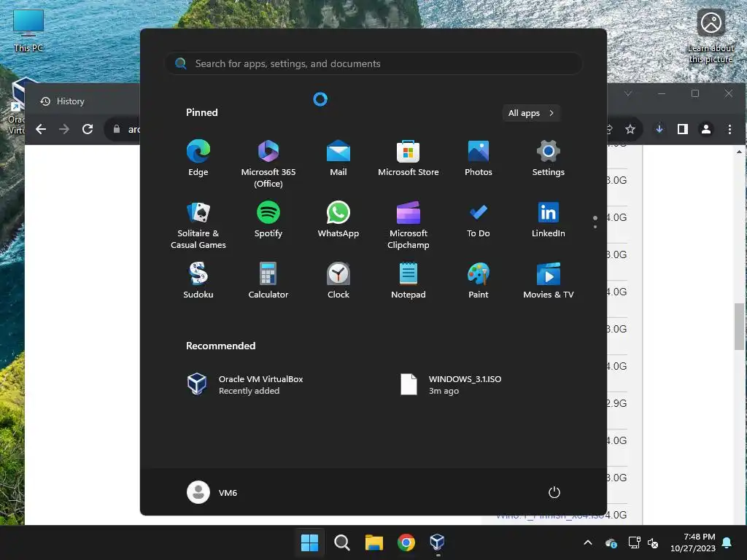The image size is (747, 560).
Task: Click the cloud status tray icon
Action: pos(611,542)
